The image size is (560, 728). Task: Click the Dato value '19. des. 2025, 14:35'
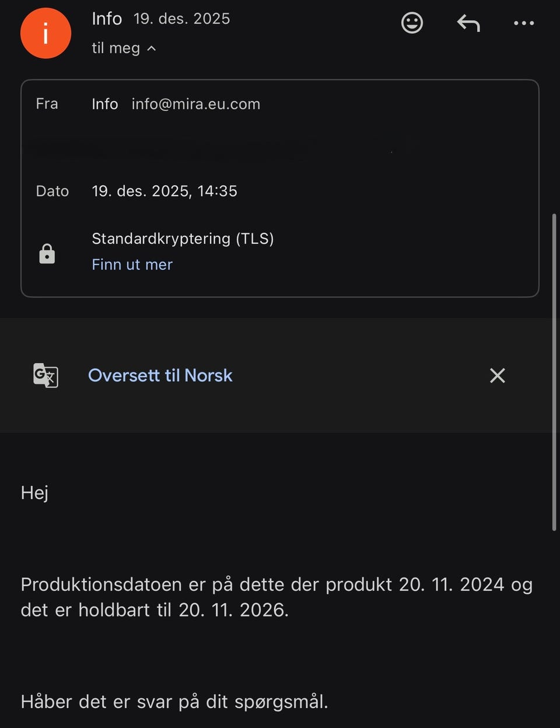pyautogui.click(x=164, y=191)
